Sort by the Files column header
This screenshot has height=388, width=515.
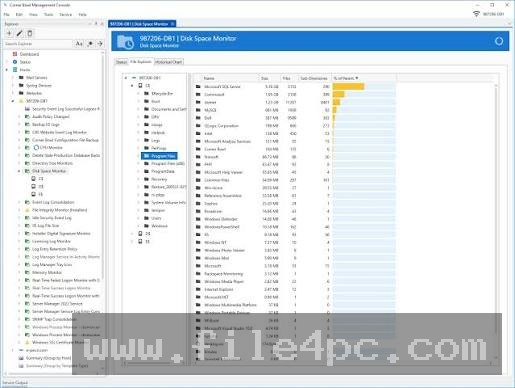click(289, 78)
